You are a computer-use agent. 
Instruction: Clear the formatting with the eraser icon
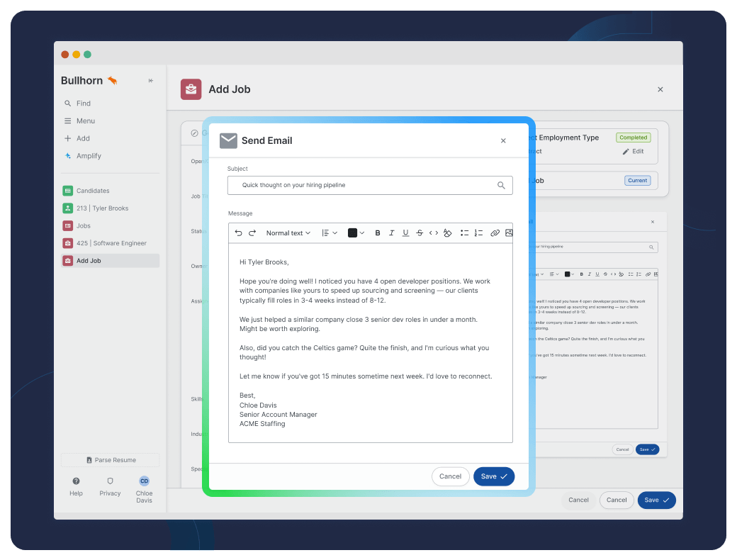(447, 233)
